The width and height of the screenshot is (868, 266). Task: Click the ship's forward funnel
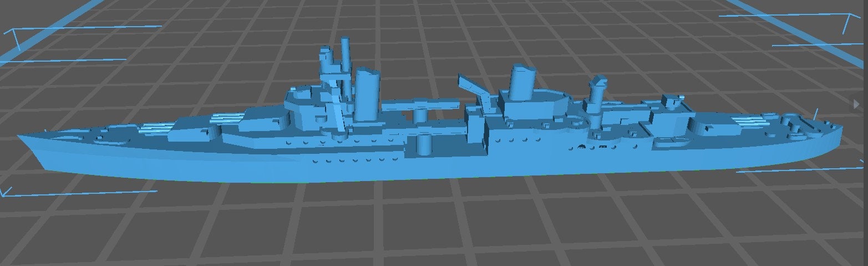[x=366, y=93]
